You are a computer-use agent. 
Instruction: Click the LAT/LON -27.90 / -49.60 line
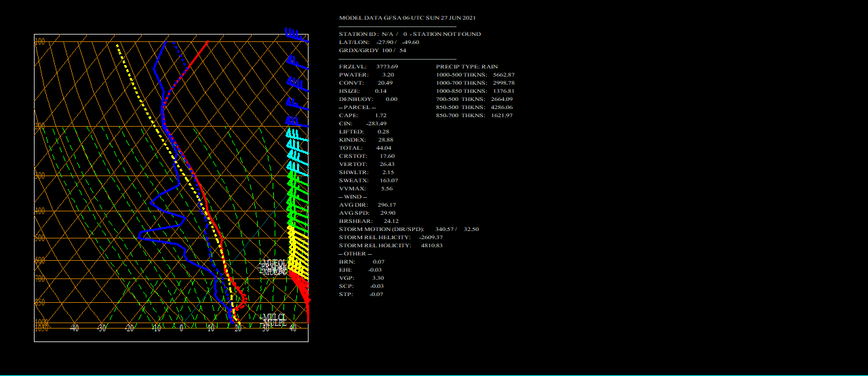click(x=379, y=42)
